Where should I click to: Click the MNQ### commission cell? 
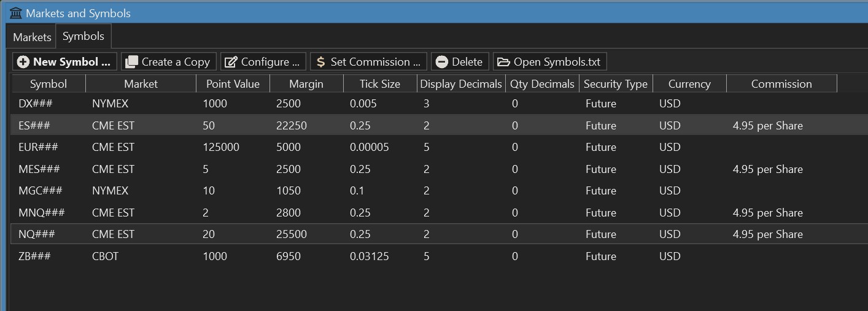(x=768, y=213)
